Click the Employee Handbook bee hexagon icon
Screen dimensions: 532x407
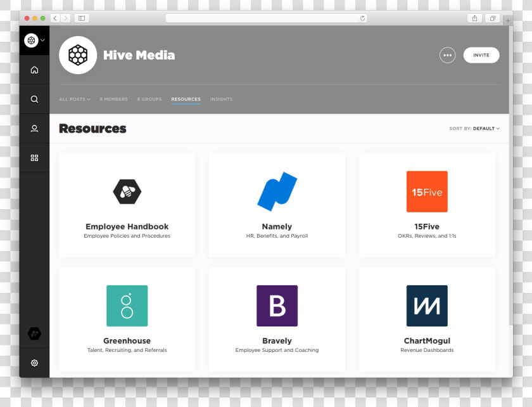[x=127, y=191]
